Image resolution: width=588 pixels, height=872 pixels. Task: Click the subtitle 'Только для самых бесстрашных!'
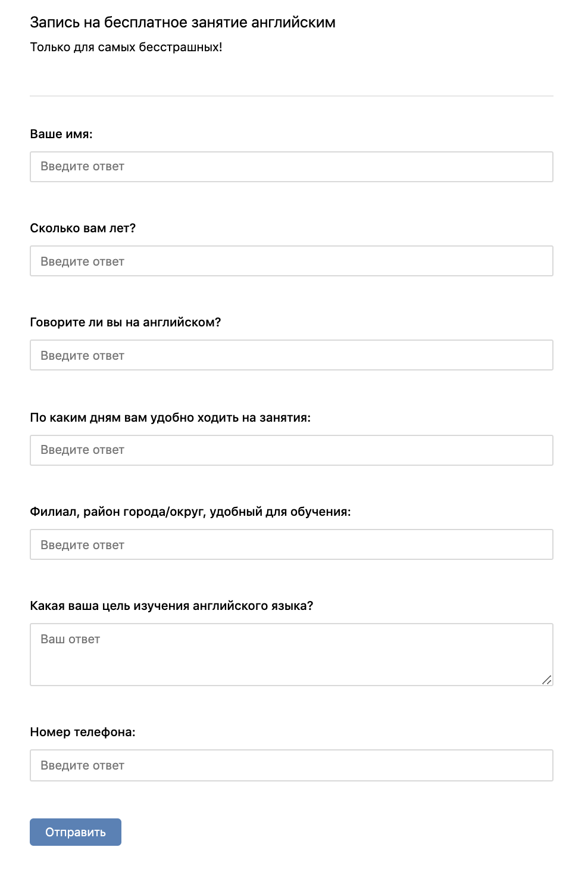tap(126, 47)
